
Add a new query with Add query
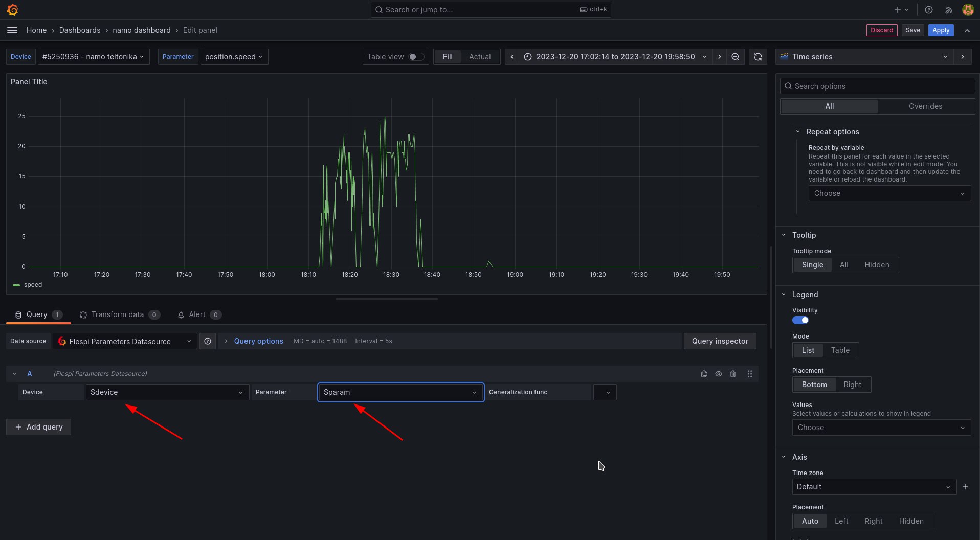coord(38,427)
